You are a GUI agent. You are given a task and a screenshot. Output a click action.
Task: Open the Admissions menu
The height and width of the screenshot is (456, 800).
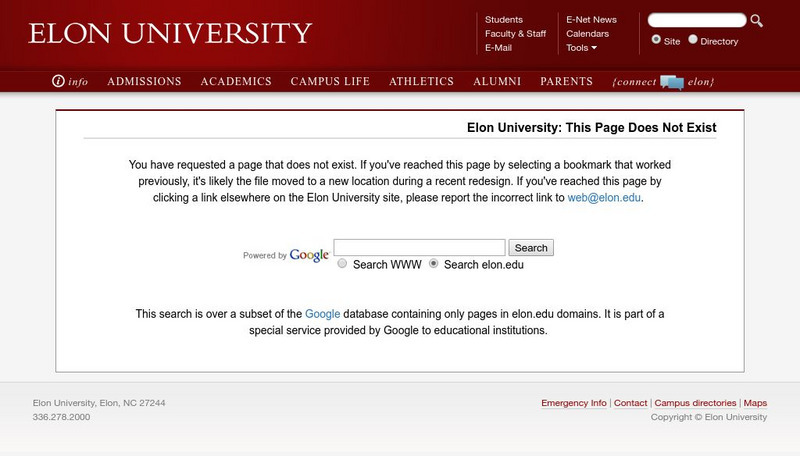(x=144, y=81)
